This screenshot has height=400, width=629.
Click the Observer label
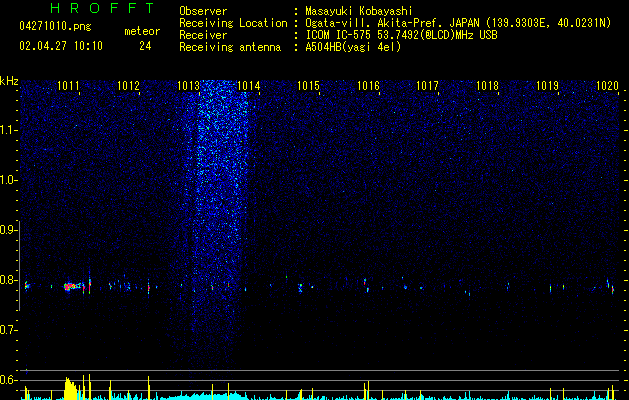203,11
